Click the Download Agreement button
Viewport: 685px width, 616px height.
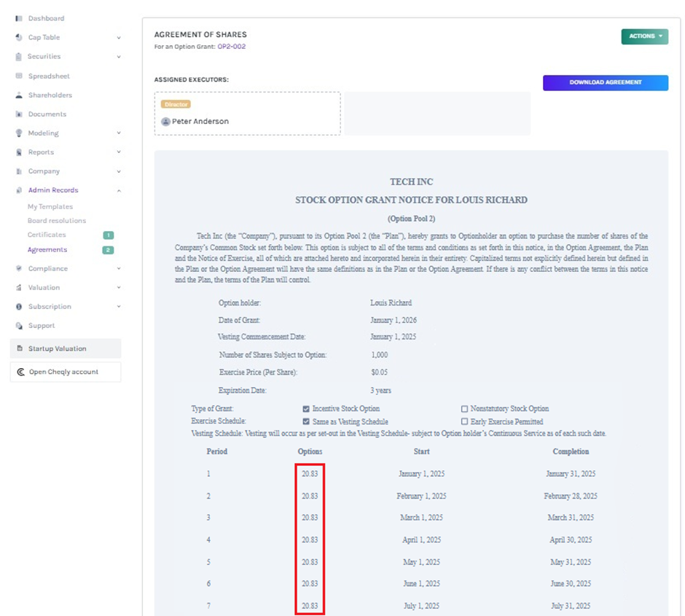point(605,82)
